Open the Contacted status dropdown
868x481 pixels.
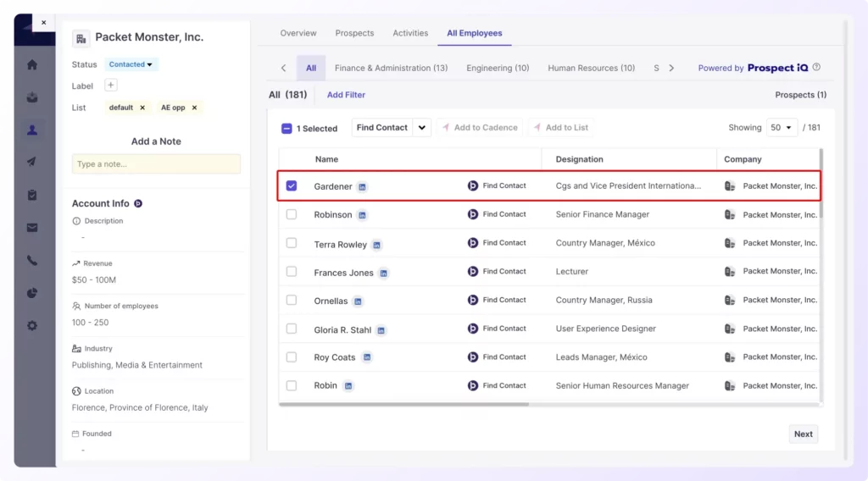pyautogui.click(x=131, y=64)
